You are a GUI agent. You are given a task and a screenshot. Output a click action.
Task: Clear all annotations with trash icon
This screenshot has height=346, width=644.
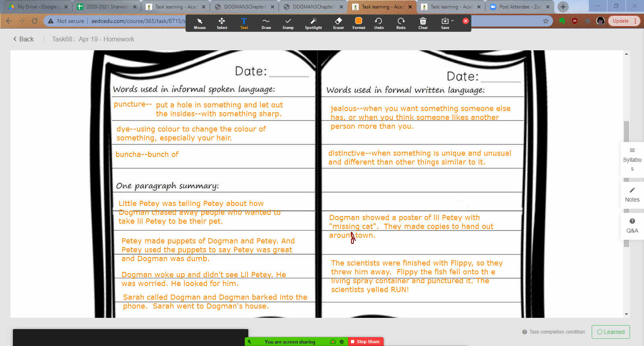(x=423, y=24)
